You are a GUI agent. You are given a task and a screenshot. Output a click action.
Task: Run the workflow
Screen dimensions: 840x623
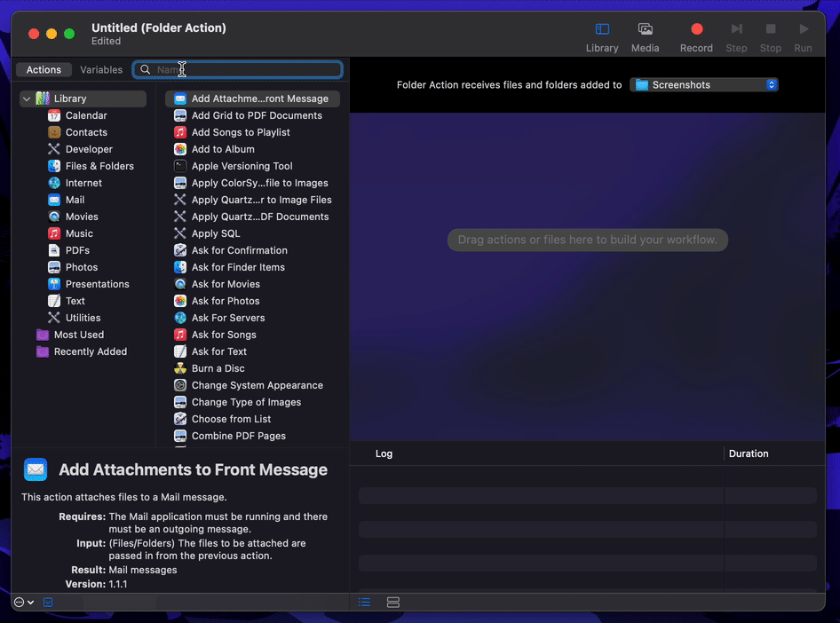803,37
